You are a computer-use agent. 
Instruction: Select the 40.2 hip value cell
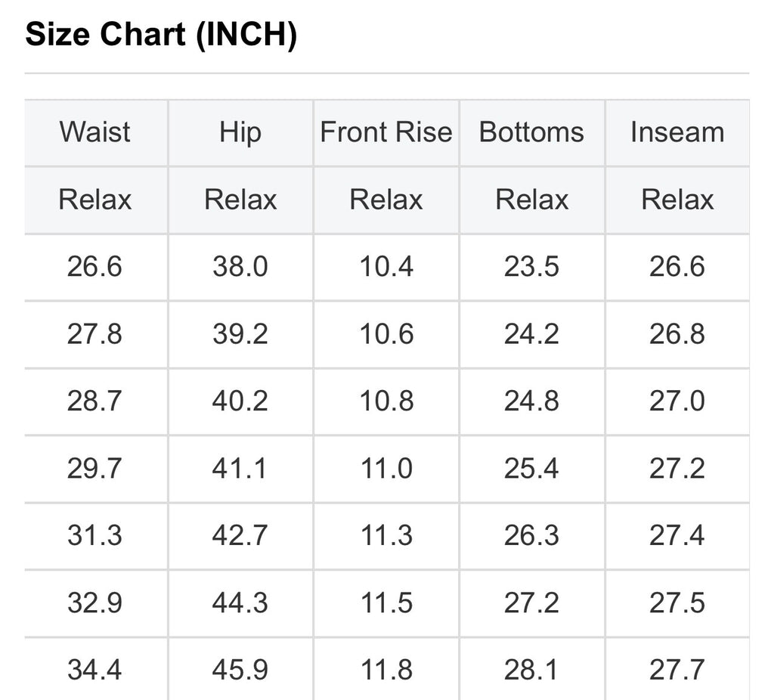[x=240, y=401]
